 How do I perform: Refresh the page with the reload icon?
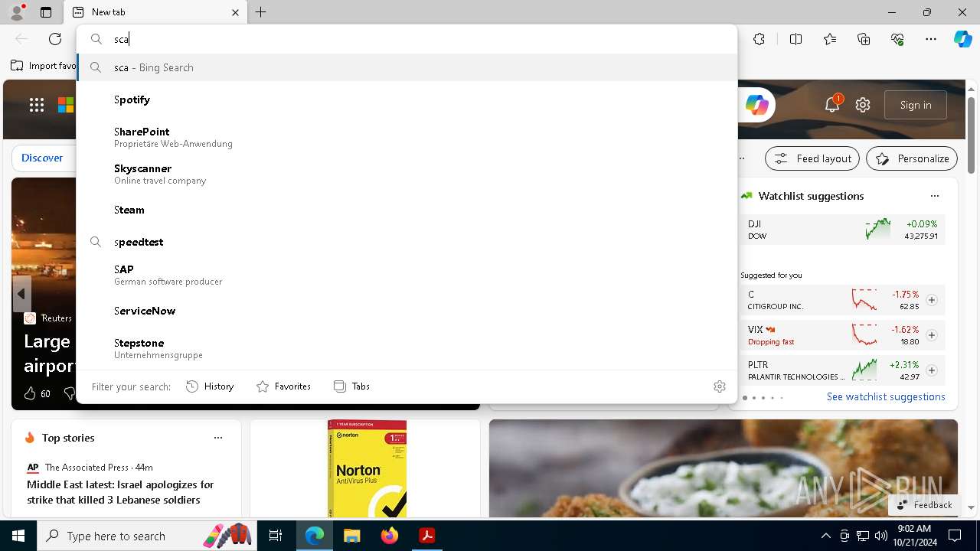(x=55, y=39)
